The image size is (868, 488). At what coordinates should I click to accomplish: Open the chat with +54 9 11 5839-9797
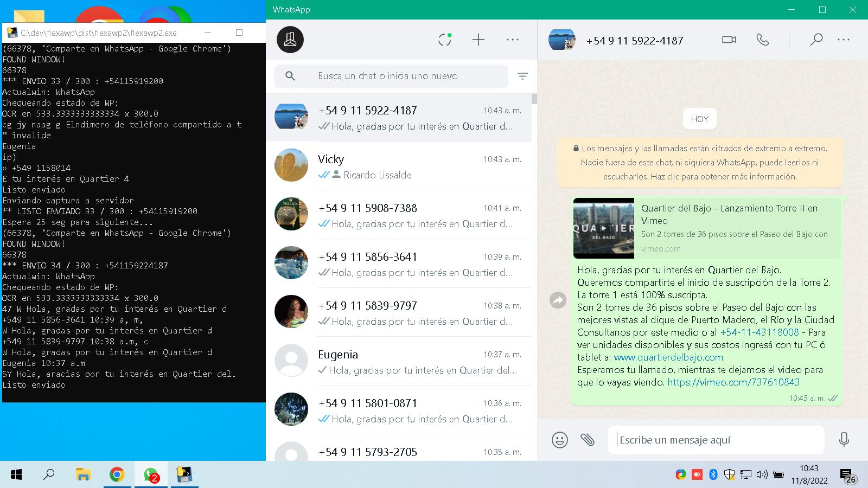[399, 312]
